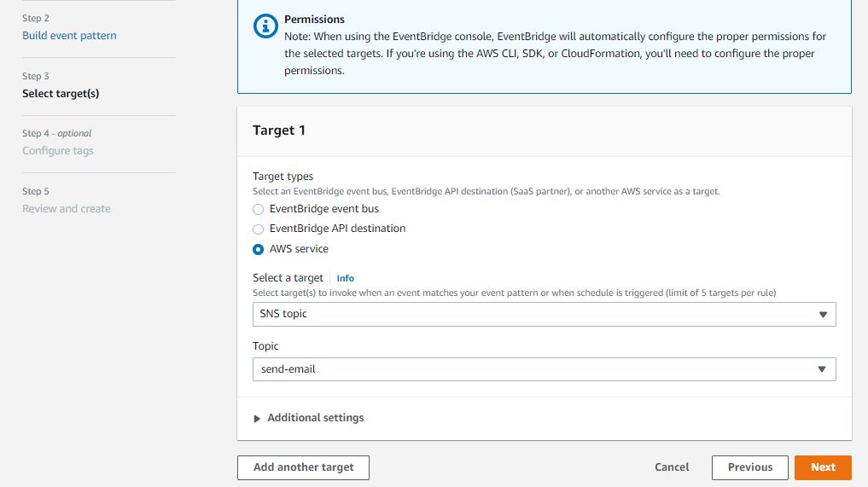Click the Target 1 panel header

(x=279, y=130)
